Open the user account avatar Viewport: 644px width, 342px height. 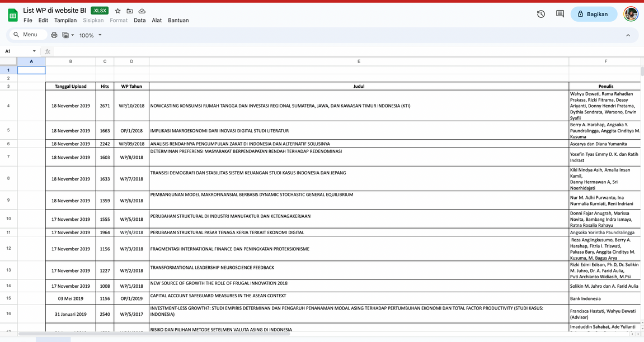(x=631, y=14)
